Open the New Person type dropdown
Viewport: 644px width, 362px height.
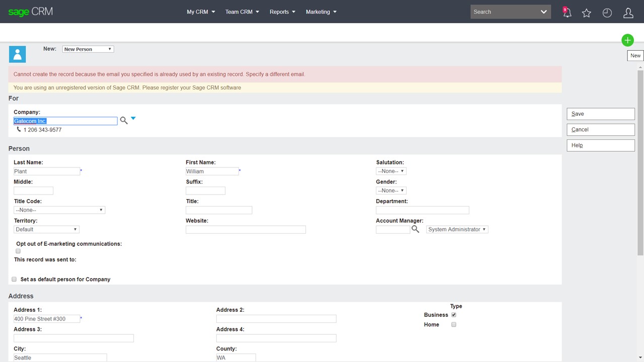click(88, 49)
